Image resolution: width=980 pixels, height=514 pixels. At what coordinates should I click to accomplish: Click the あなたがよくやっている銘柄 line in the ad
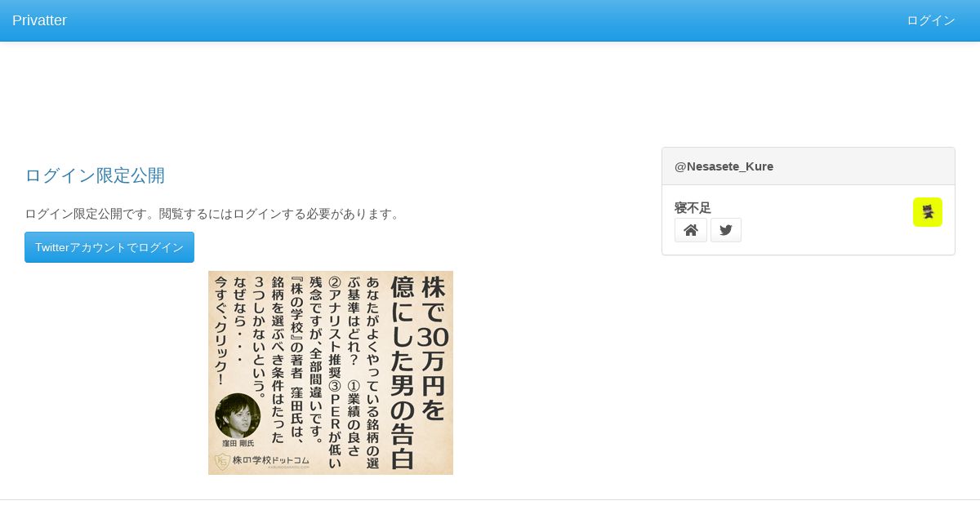click(x=374, y=371)
